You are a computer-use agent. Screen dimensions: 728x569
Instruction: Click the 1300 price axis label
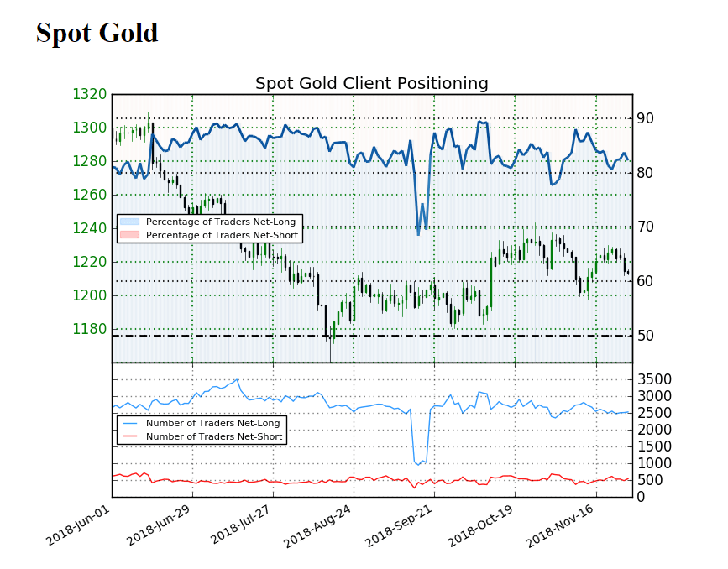[x=90, y=128]
